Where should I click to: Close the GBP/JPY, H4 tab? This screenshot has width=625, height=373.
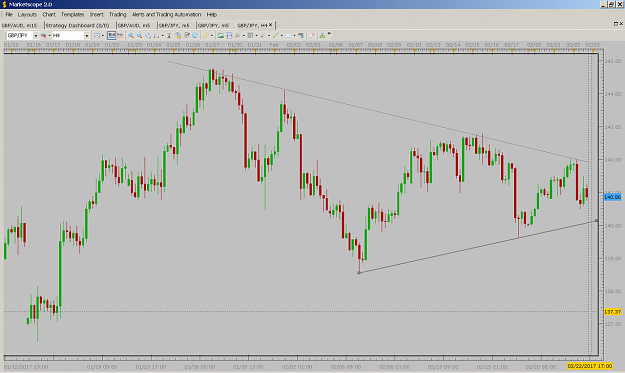pos(271,25)
